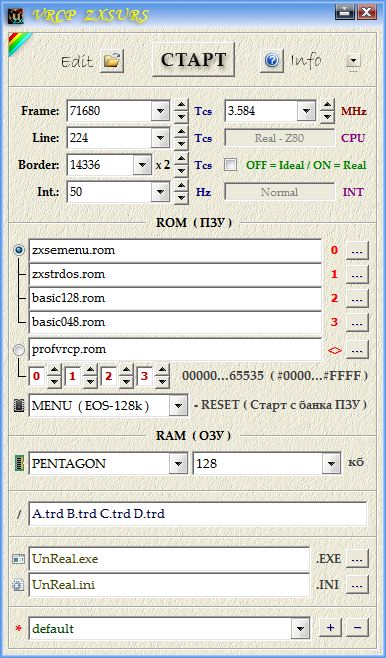Decrease Int. Hz with down arrow

(181, 198)
